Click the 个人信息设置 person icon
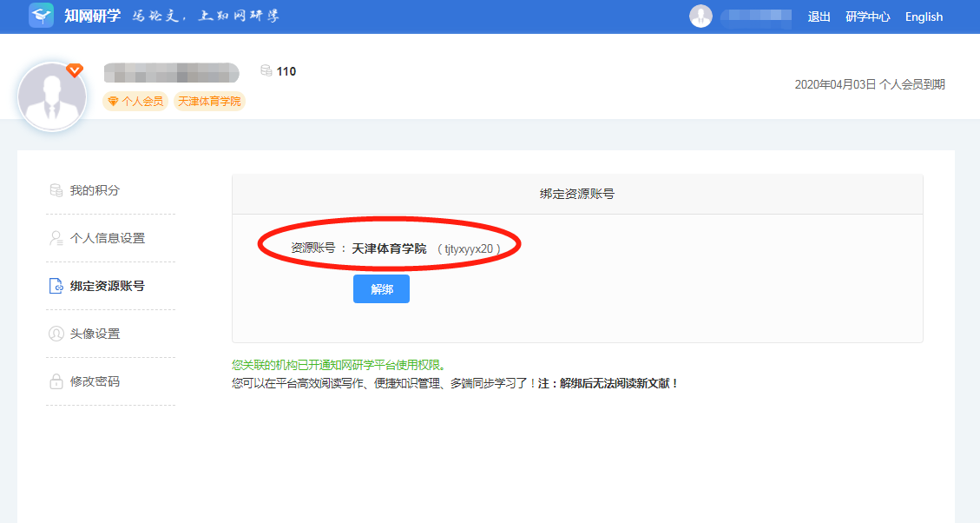This screenshot has height=523, width=980. 56,238
